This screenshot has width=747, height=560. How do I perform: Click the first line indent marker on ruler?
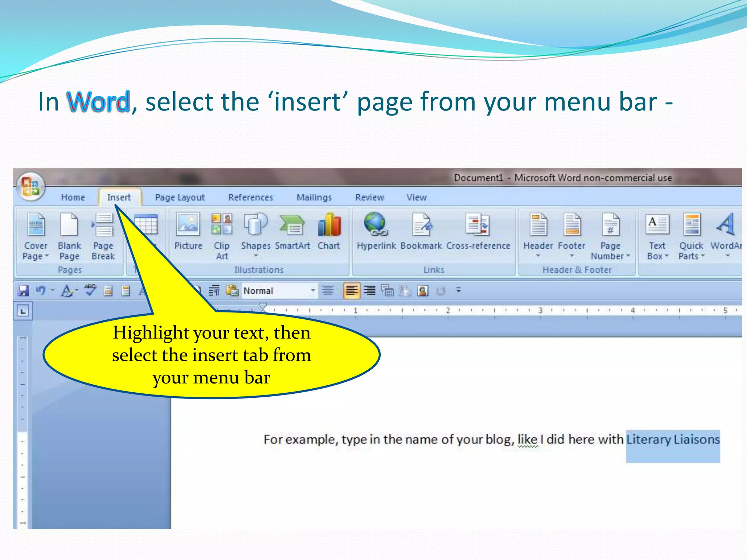(x=263, y=306)
